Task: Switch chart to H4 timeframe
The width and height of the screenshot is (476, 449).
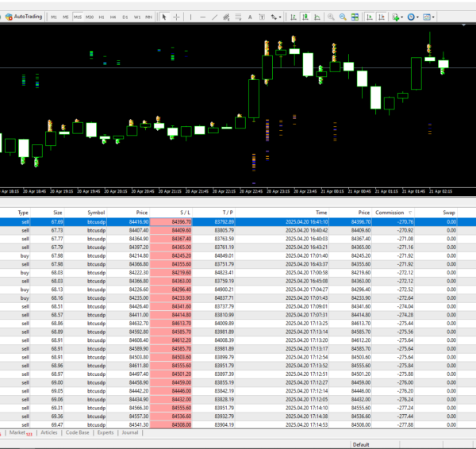Action: (x=113, y=16)
